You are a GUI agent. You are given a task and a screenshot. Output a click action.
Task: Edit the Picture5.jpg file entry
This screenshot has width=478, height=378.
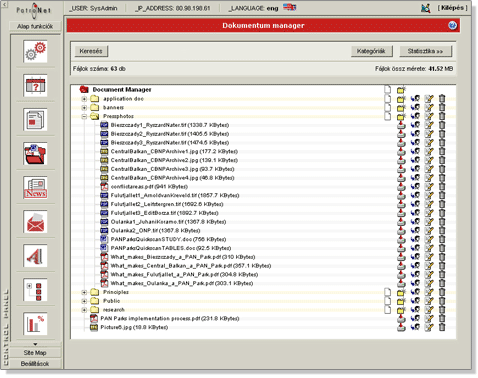pyautogui.click(x=429, y=327)
